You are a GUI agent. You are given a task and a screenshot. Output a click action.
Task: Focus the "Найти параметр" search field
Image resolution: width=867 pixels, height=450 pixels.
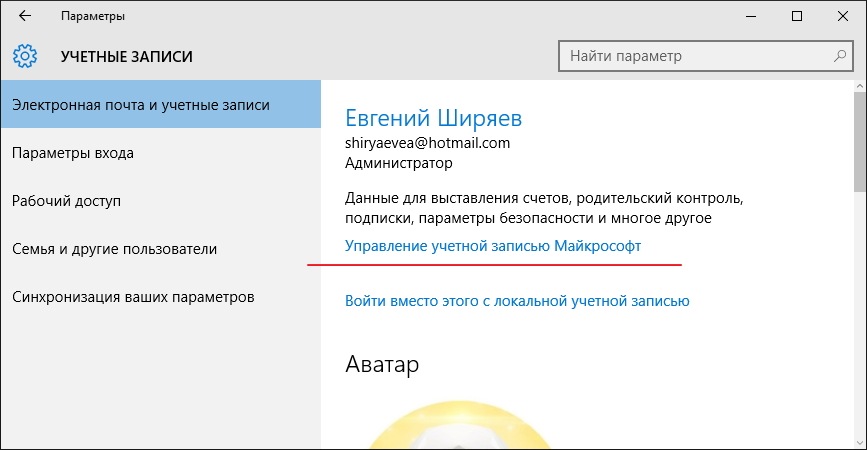706,56
